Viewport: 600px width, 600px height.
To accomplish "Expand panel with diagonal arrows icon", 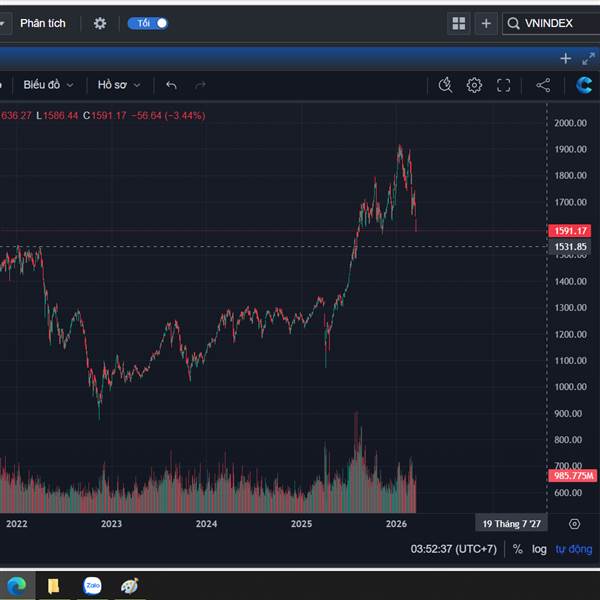I will click(x=588, y=59).
